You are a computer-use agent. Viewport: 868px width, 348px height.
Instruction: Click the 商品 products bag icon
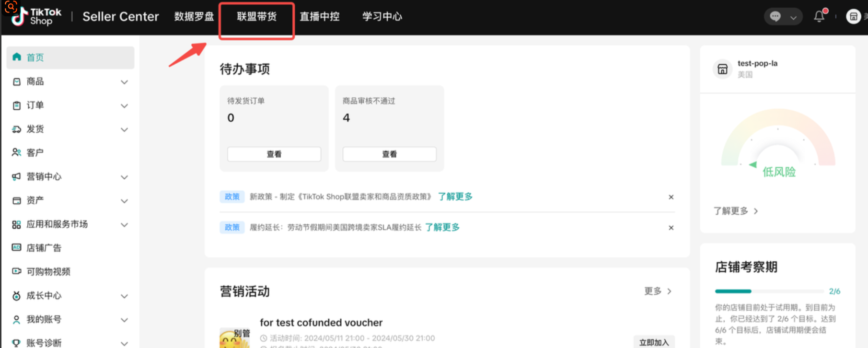pyautogui.click(x=17, y=81)
